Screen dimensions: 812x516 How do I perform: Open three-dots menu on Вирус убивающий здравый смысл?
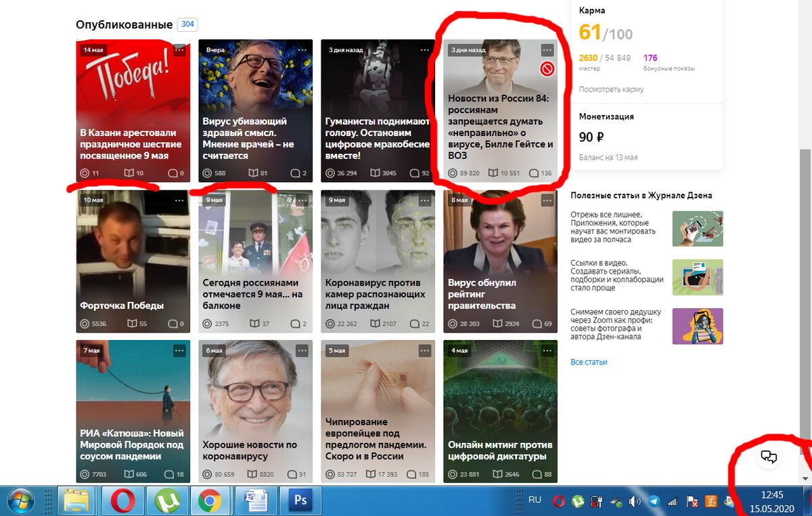tap(302, 50)
